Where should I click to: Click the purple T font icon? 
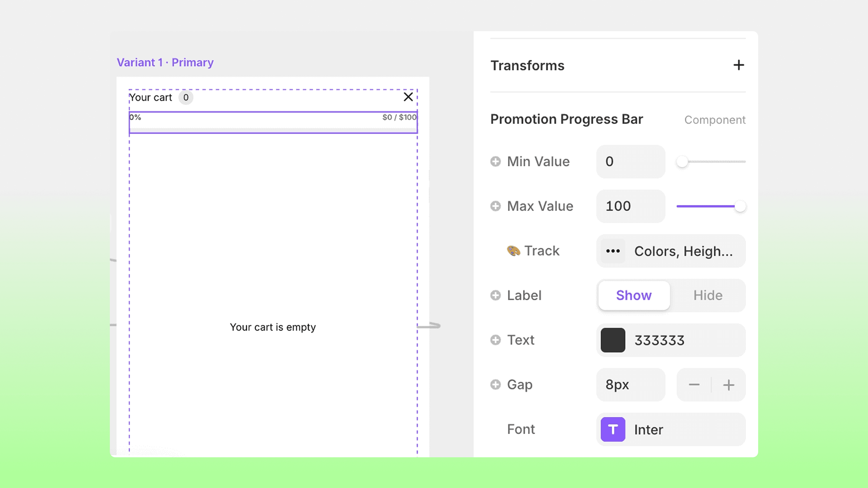(x=613, y=429)
